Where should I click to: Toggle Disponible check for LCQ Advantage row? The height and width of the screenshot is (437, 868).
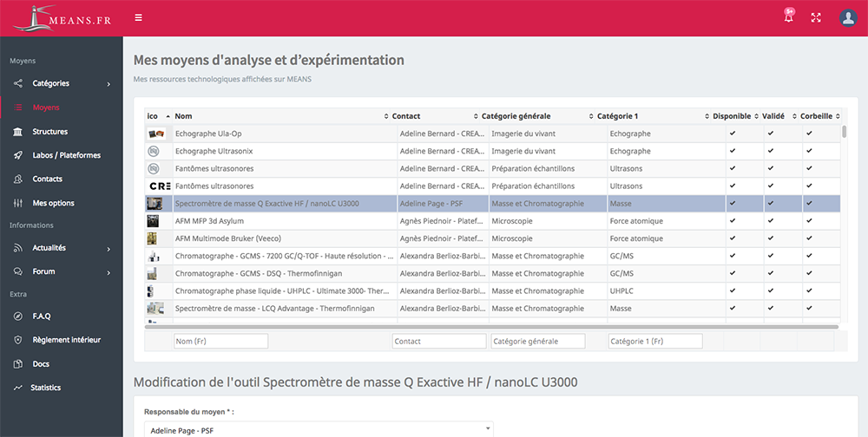(x=733, y=308)
